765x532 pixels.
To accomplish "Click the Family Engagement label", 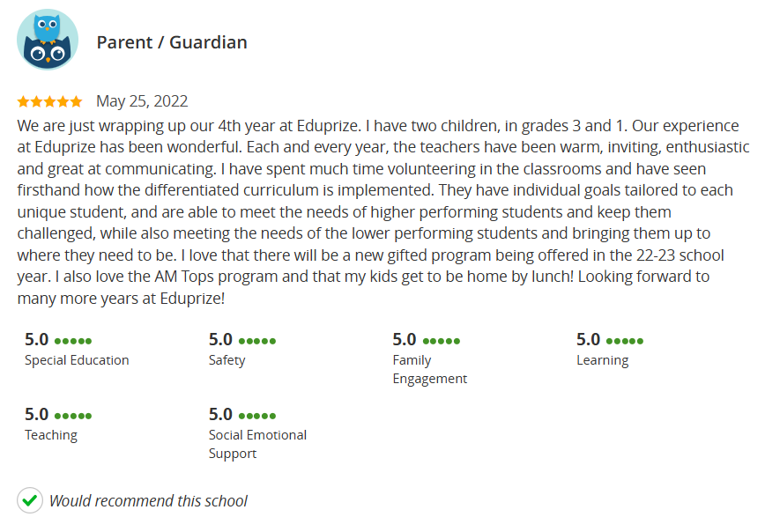I will pos(430,369).
